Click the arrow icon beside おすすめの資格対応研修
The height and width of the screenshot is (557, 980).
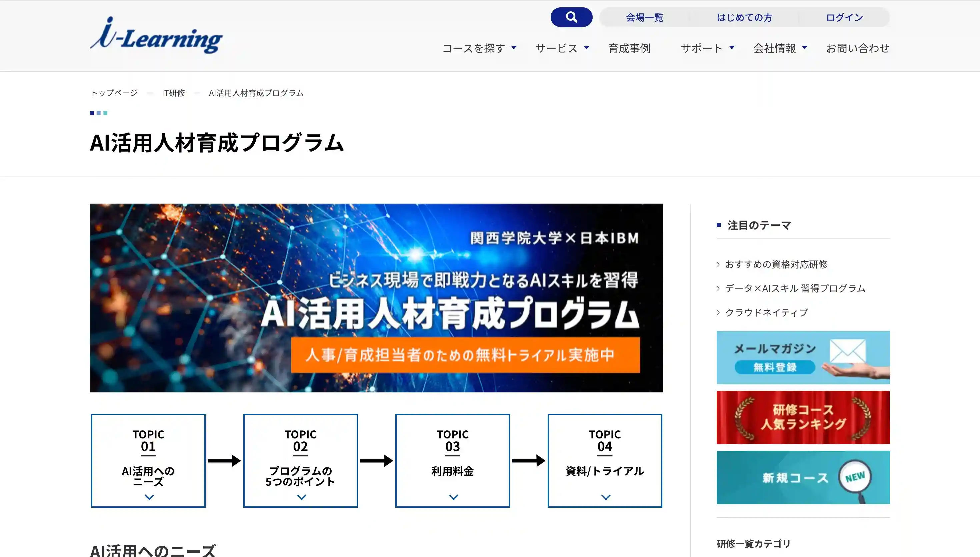pos(718,265)
